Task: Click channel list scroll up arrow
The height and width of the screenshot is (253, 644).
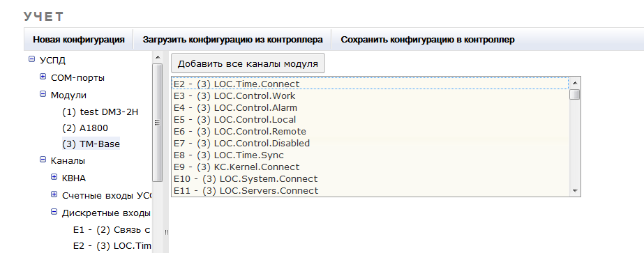Action: [575, 83]
